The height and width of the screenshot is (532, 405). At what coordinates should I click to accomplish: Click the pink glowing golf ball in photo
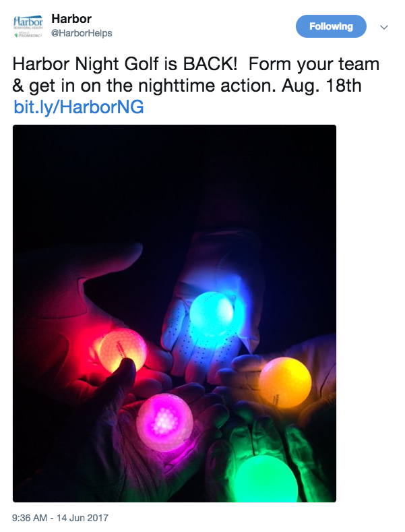(164, 421)
